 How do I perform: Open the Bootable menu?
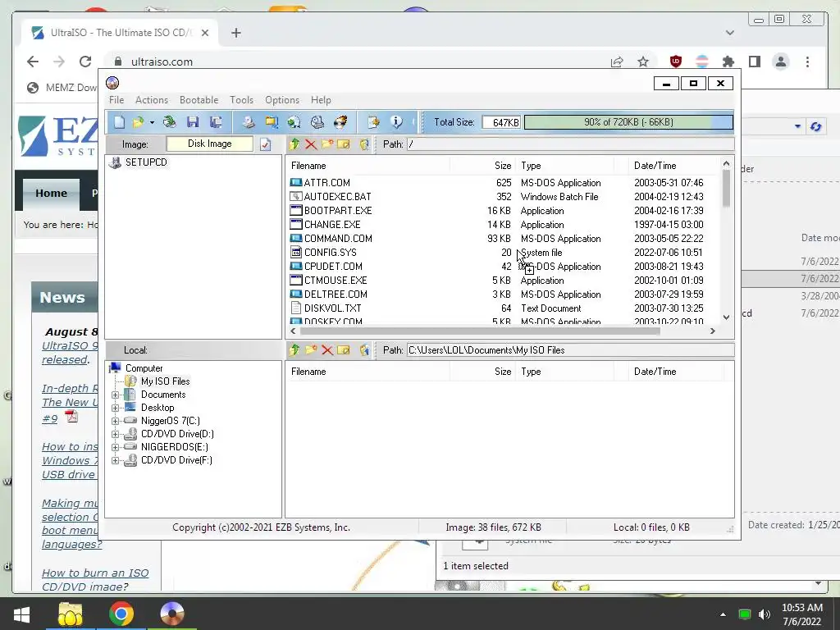[199, 100]
